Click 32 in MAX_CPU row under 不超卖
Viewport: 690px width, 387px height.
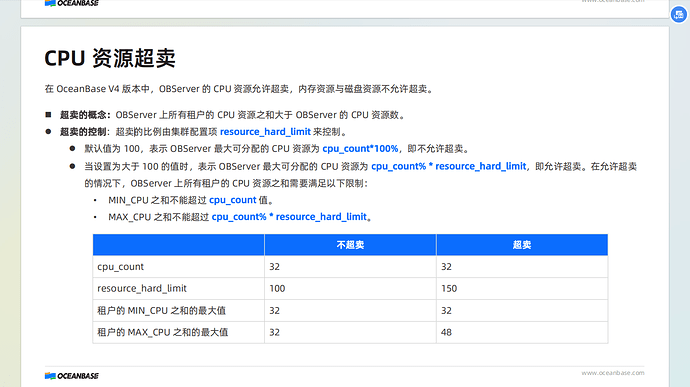[x=275, y=332]
